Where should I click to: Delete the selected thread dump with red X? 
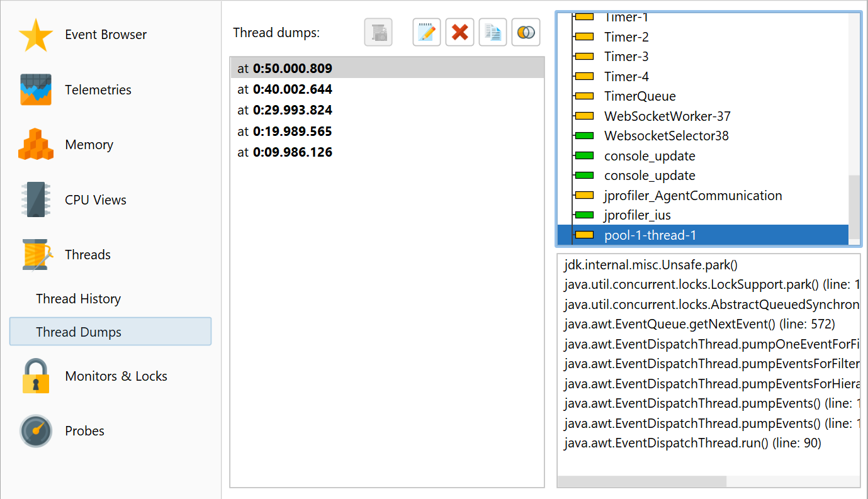(459, 32)
